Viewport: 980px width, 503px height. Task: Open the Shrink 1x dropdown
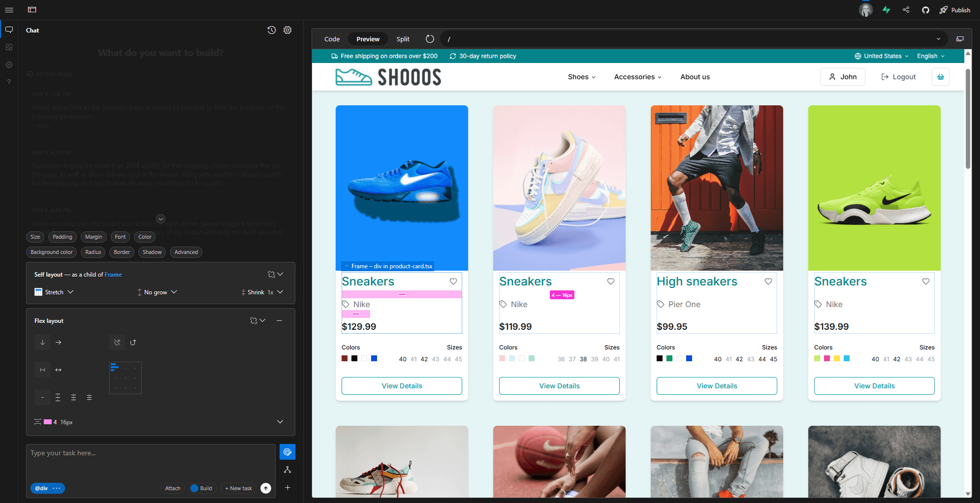262,292
